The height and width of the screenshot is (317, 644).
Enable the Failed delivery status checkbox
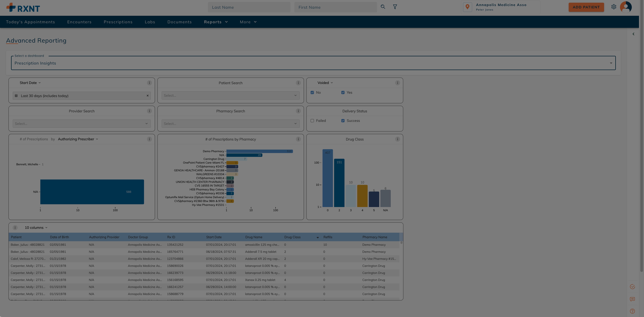tap(312, 121)
